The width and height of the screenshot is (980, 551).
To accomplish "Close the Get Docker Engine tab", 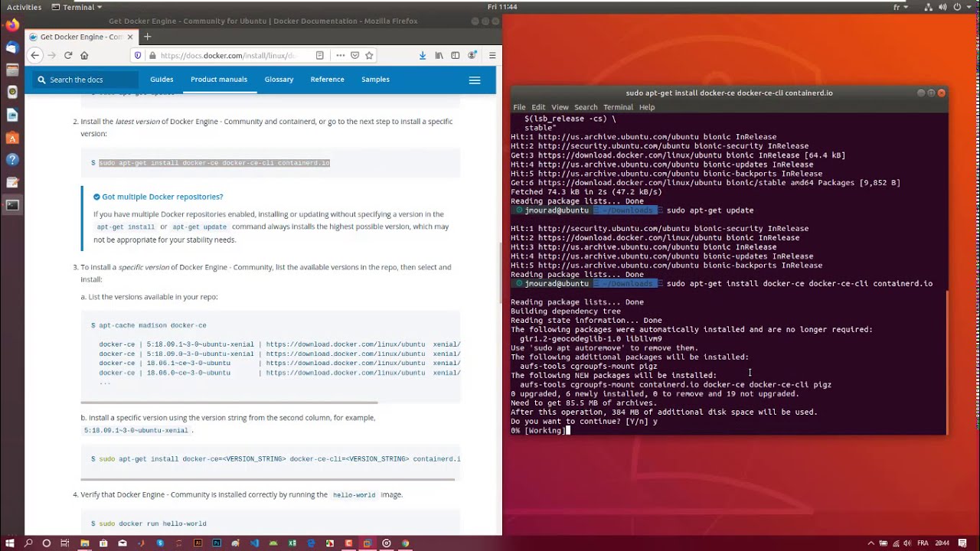I will pos(130,37).
